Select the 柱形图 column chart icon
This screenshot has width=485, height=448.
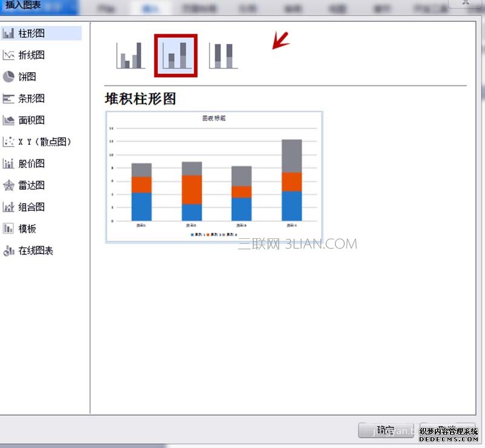[x=8, y=33]
